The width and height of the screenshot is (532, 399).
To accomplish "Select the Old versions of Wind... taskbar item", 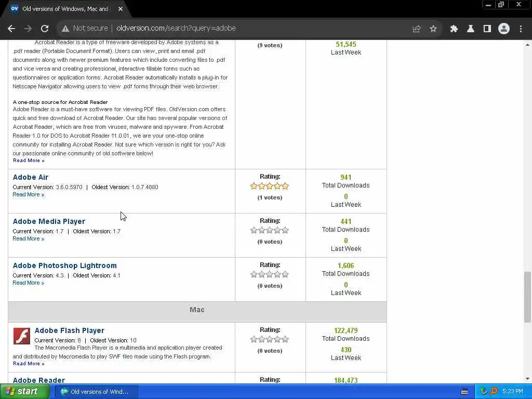I will click(x=96, y=392).
